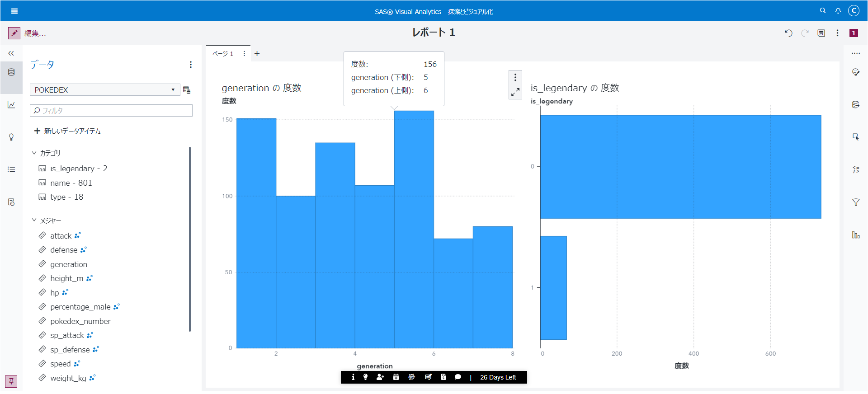Screen dimensions: 868x394
Task: Open the notifications bell
Action: 838,10
